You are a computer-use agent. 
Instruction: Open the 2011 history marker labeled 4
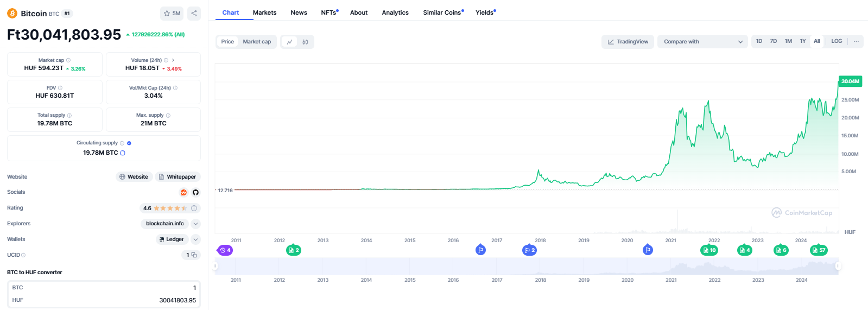pyautogui.click(x=225, y=250)
